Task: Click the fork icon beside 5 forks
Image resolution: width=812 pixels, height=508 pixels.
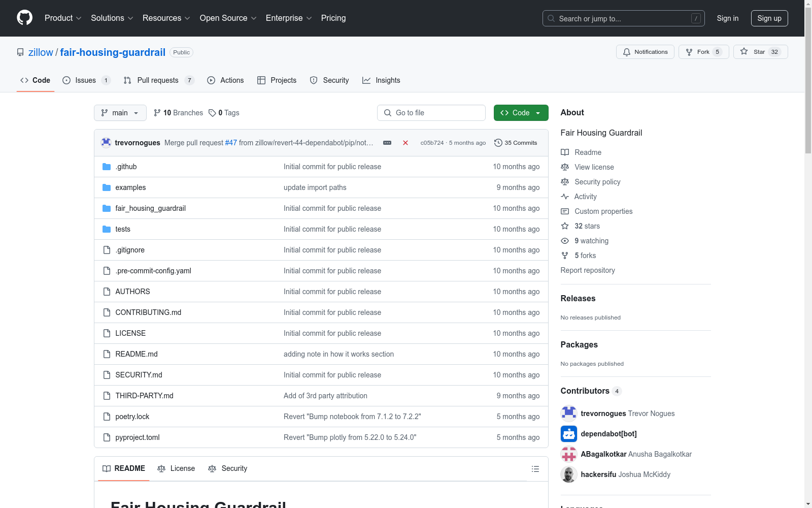Action: tap(565, 256)
